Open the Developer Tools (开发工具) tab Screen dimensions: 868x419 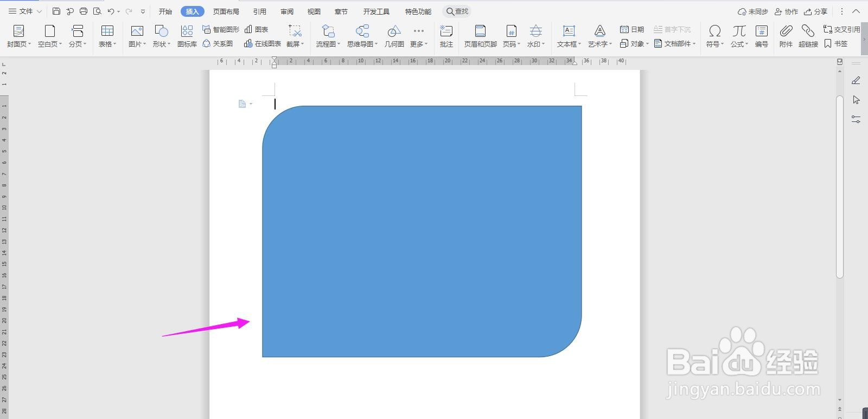[376, 11]
